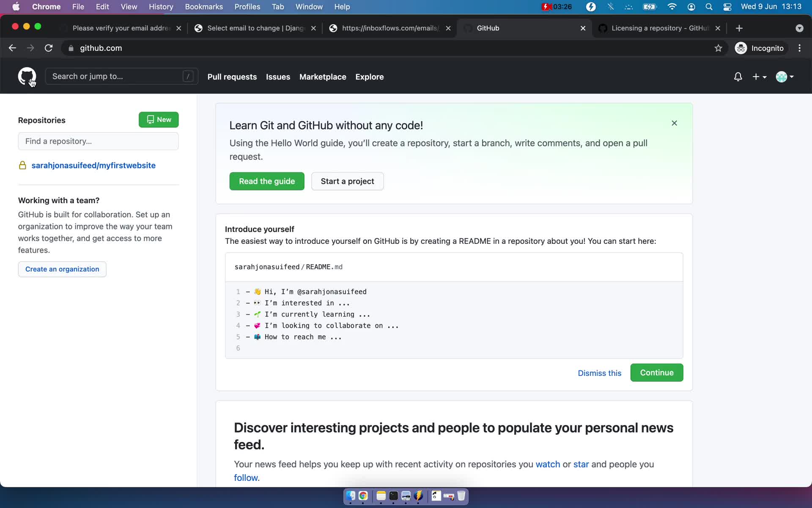Focus the Find a repository field

tap(98, 141)
